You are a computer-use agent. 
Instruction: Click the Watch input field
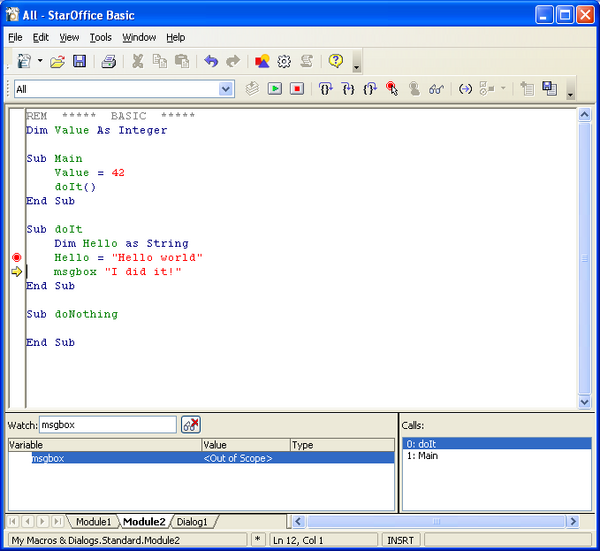(108, 424)
